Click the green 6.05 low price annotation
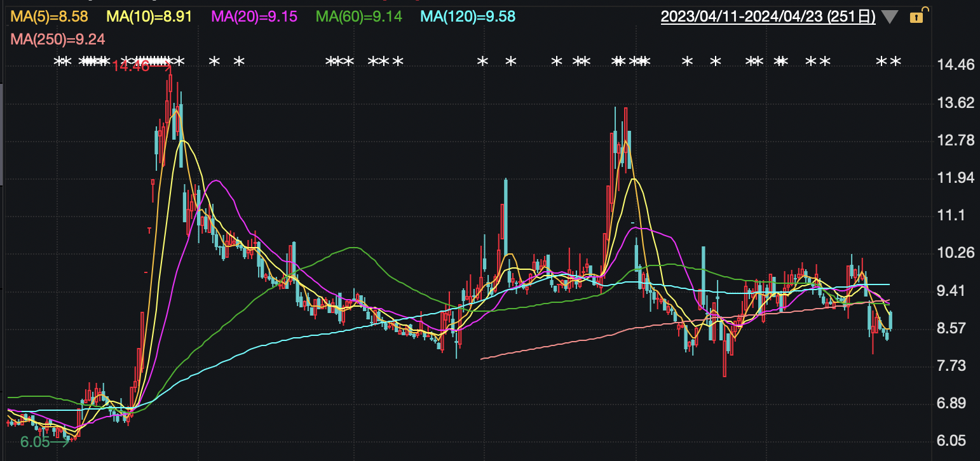This screenshot has width=980, height=461. click(35, 442)
